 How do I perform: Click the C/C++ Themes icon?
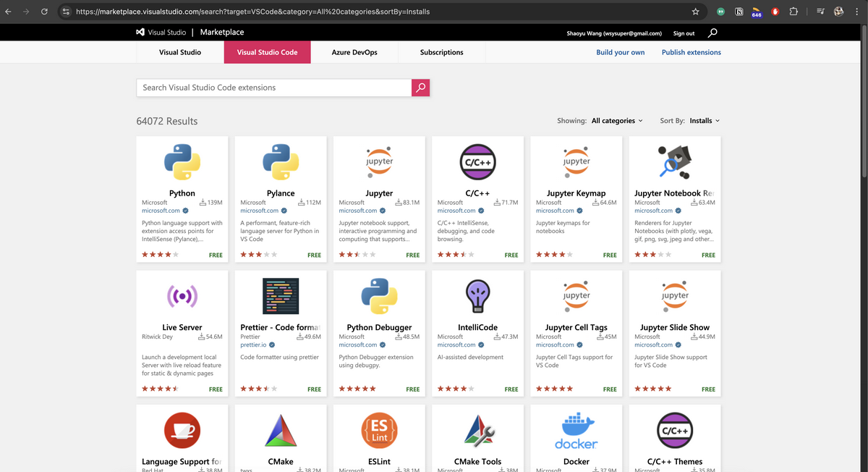675,430
